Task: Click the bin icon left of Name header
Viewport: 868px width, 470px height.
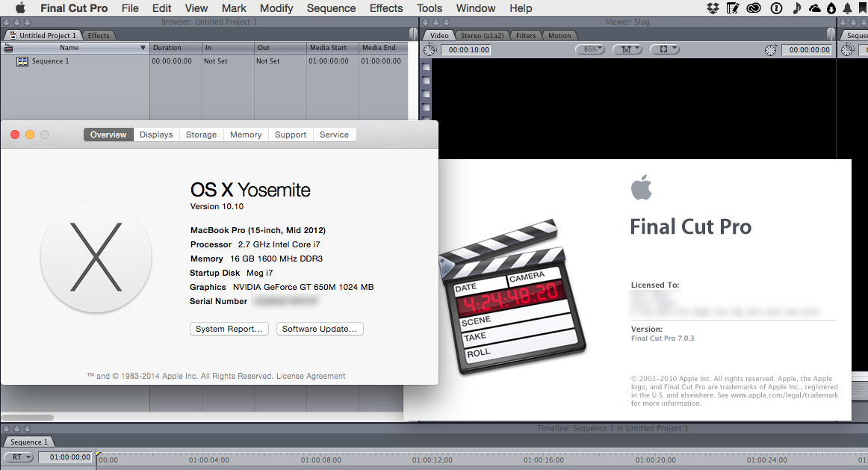Action: point(8,48)
